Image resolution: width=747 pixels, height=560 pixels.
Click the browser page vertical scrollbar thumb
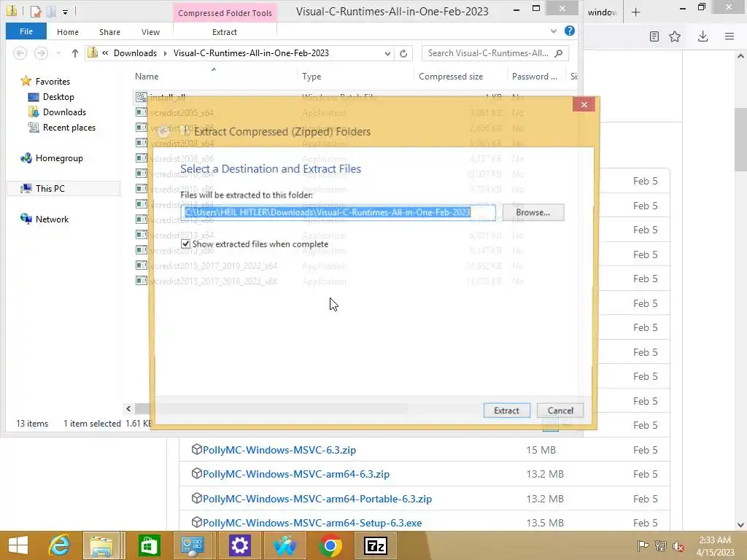[740, 139]
